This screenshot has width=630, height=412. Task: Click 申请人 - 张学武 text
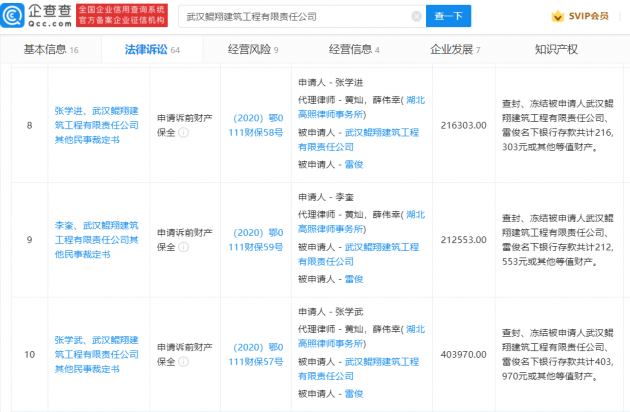pyautogui.click(x=330, y=312)
